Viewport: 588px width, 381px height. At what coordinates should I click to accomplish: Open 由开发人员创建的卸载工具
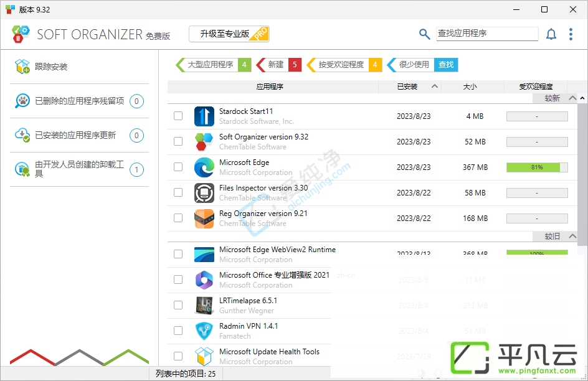click(x=80, y=169)
